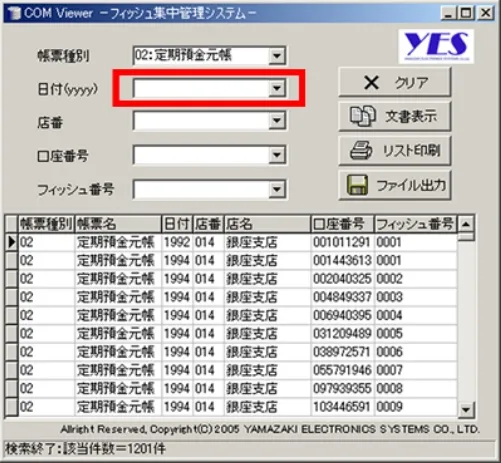Maximize the COM Viewer window
The height and width of the screenshot is (463, 501).
click(x=466, y=13)
